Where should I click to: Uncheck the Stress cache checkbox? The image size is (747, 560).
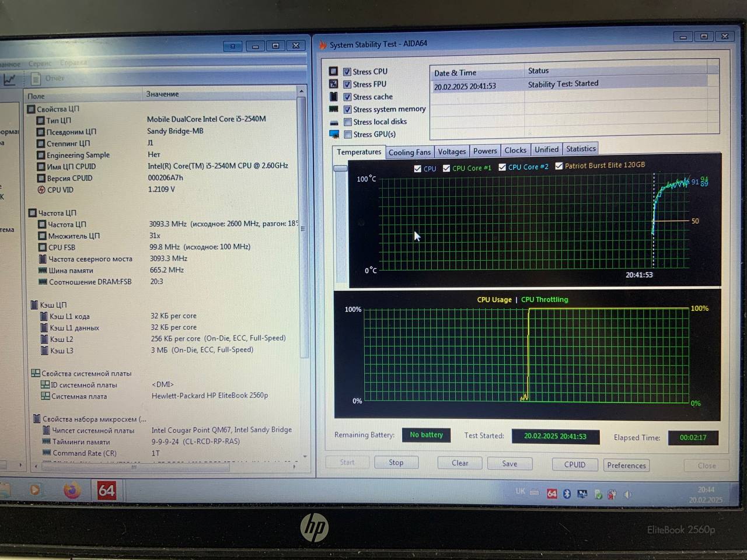point(347,97)
